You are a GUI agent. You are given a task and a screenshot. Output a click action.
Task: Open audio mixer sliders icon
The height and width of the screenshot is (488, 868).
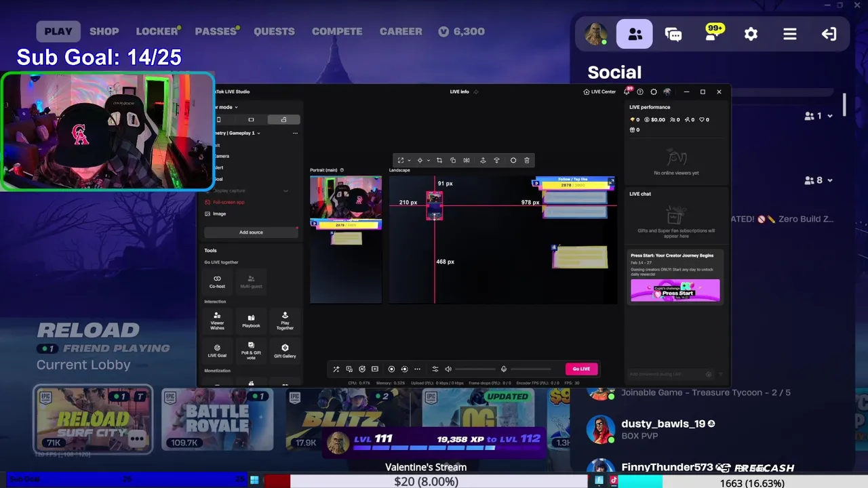pos(435,369)
